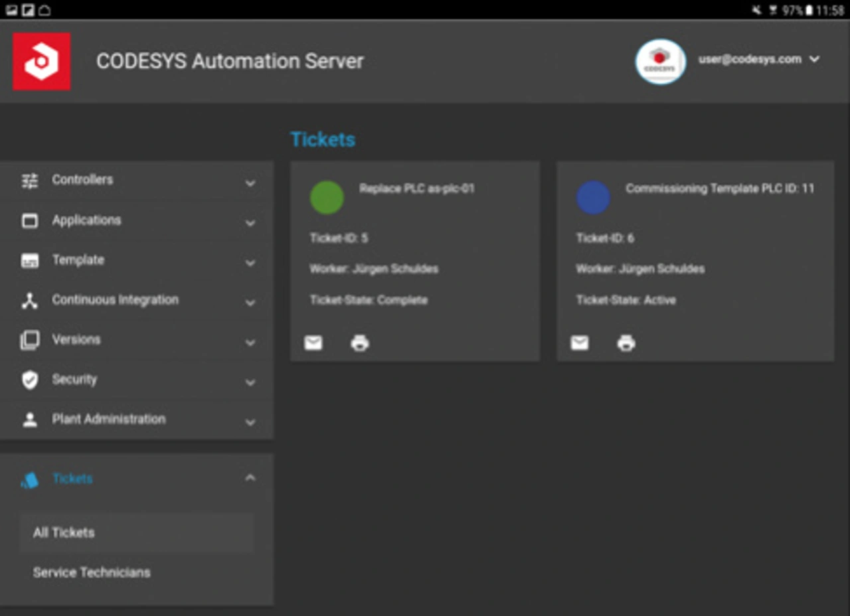850x616 pixels.
Task: Open the Applications menu item
Action: 136,220
